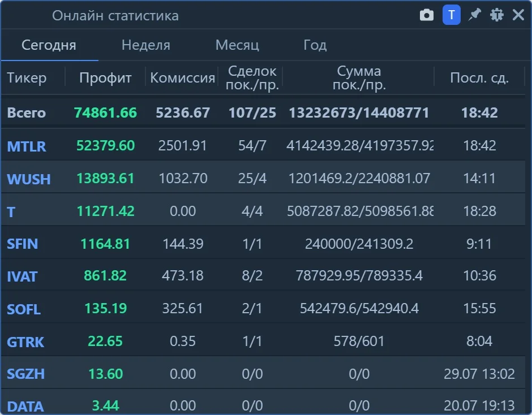The width and height of the screenshot is (532, 415).
Task: Open the MTLR ticker link
Action: (27, 146)
